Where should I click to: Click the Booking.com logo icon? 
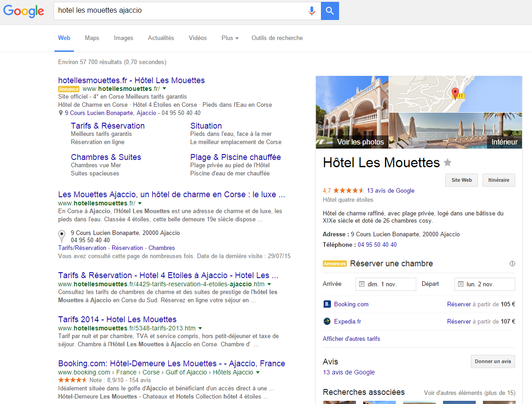pyautogui.click(x=327, y=304)
